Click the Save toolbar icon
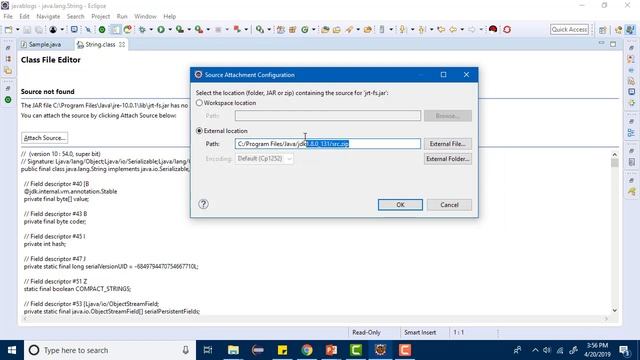Image resolution: width=640 pixels, height=360 pixels. click(x=27, y=30)
